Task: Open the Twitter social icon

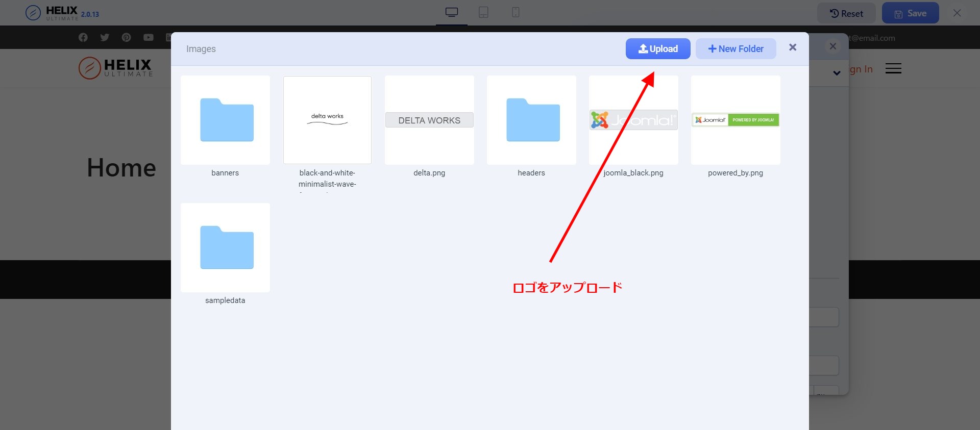Action: 105,37
